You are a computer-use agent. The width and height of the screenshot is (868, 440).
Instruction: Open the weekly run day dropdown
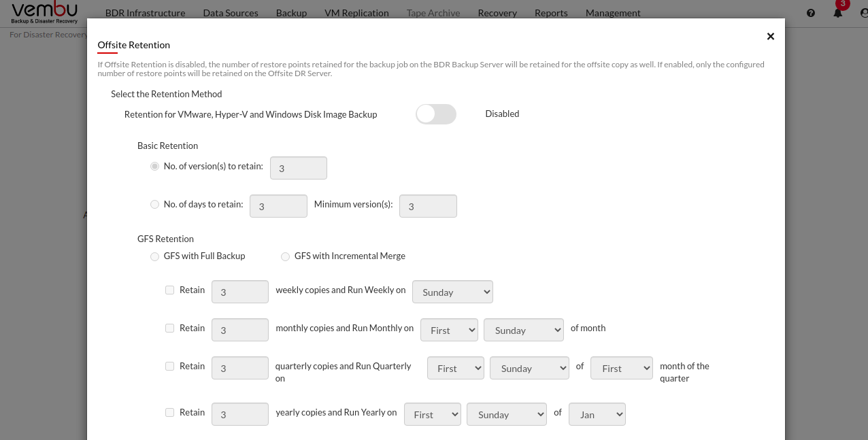[453, 292]
